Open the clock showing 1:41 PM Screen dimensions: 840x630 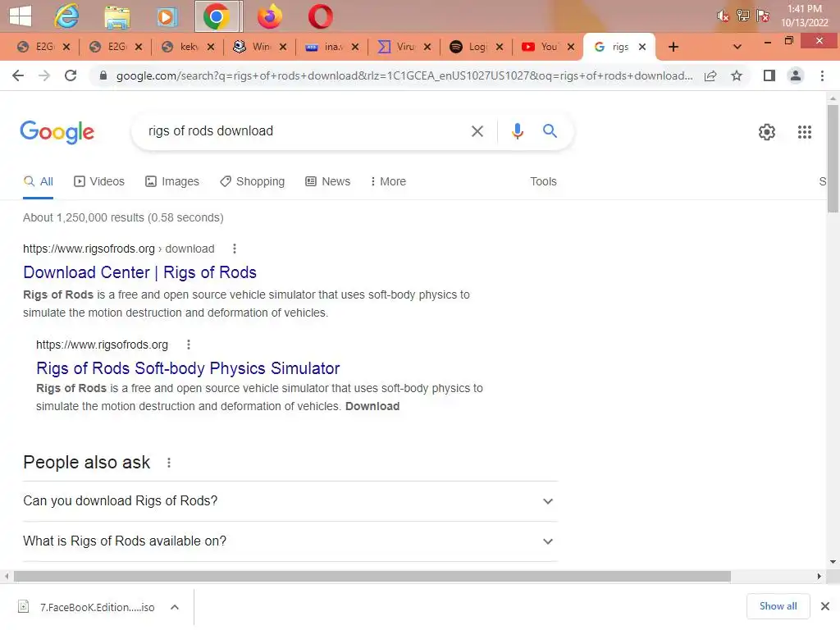pos(804,16)
